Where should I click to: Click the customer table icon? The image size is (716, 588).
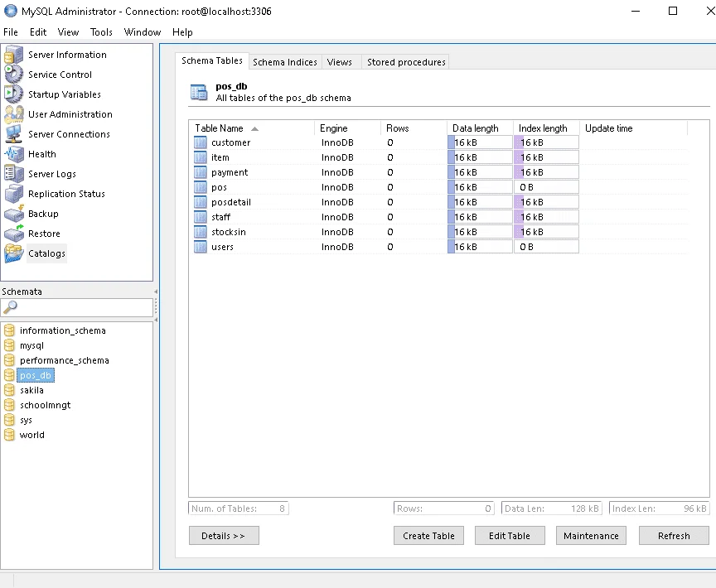tap(200, 142)
